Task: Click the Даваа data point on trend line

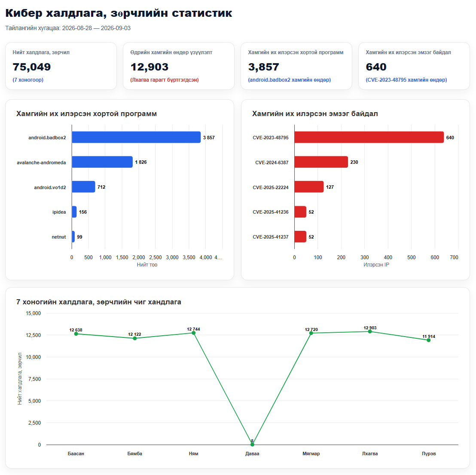Action: click(252, 444)
